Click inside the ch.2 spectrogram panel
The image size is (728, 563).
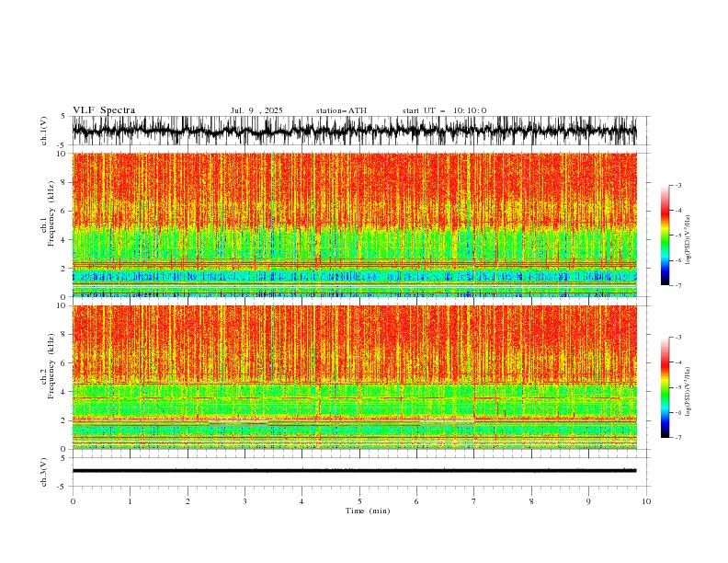pos(354,377)
